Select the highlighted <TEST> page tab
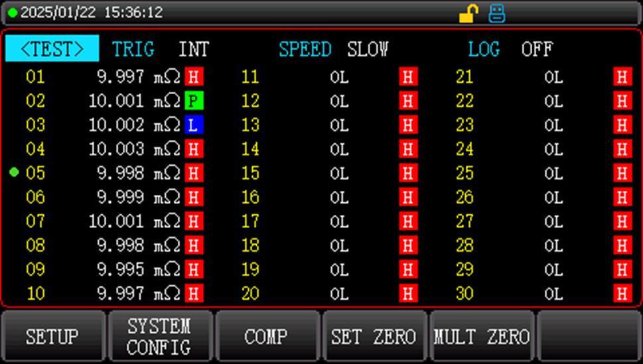 pyautogui.click(x=52, y=49)
